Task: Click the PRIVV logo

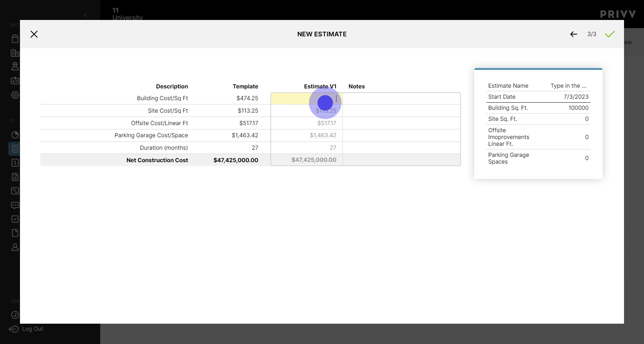Action: [618, 14]
